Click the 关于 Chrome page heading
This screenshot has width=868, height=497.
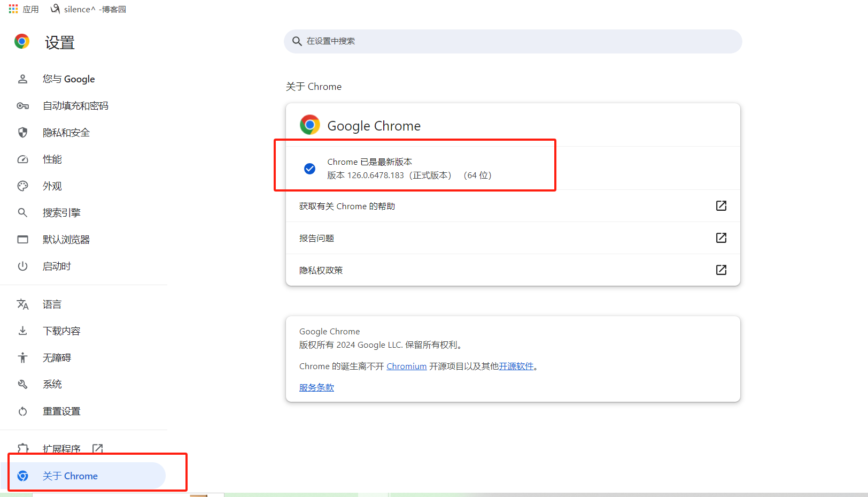click(x=314, y=87)
